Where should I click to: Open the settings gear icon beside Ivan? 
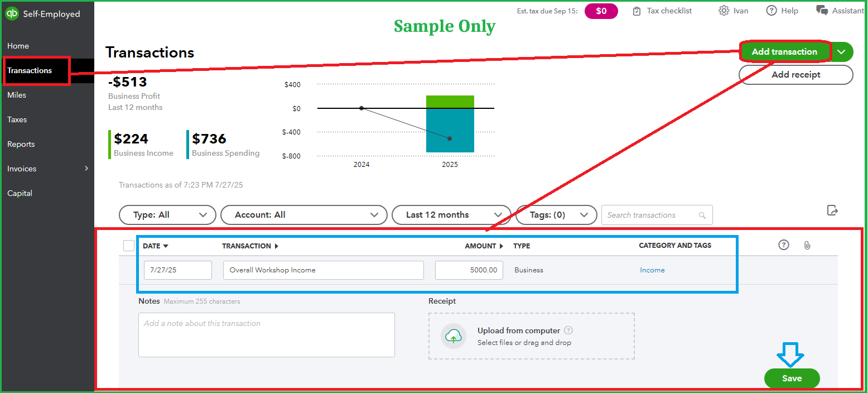[724, 11]
